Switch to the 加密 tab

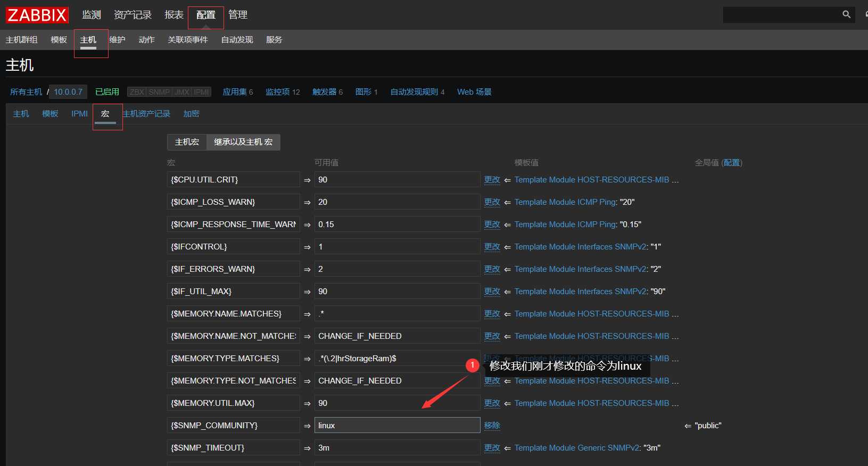click(192, 114)
